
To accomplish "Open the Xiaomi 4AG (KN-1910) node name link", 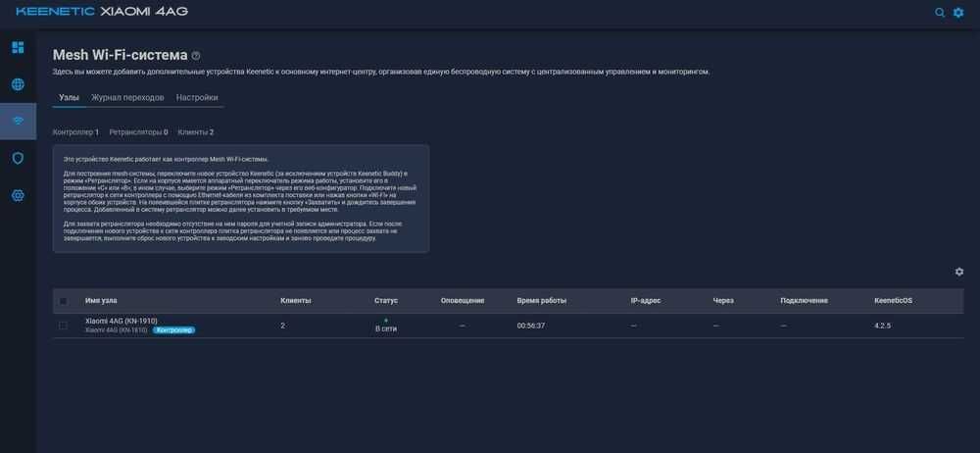I will tap(122, 321).
